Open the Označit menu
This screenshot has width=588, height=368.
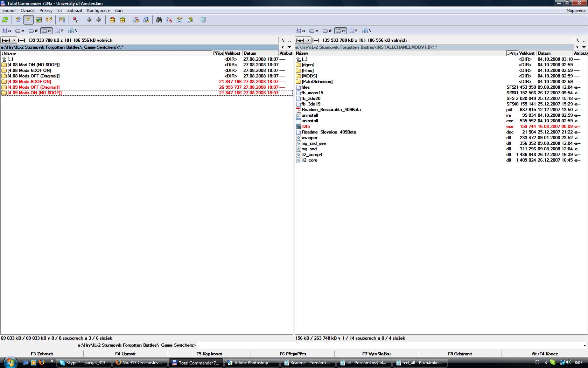pos(28,11)
